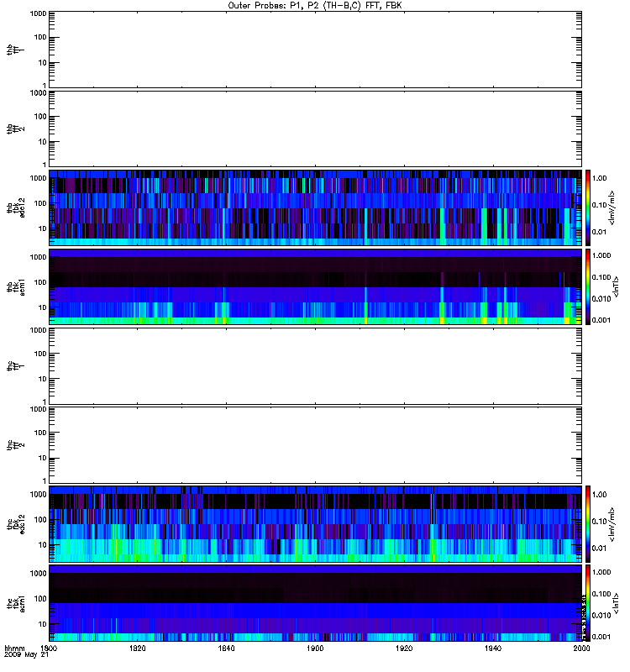The image size is (630, 672).
Task: Click the plot title 'Outer Probes: P1, P2'
Action: coord(315,4)
